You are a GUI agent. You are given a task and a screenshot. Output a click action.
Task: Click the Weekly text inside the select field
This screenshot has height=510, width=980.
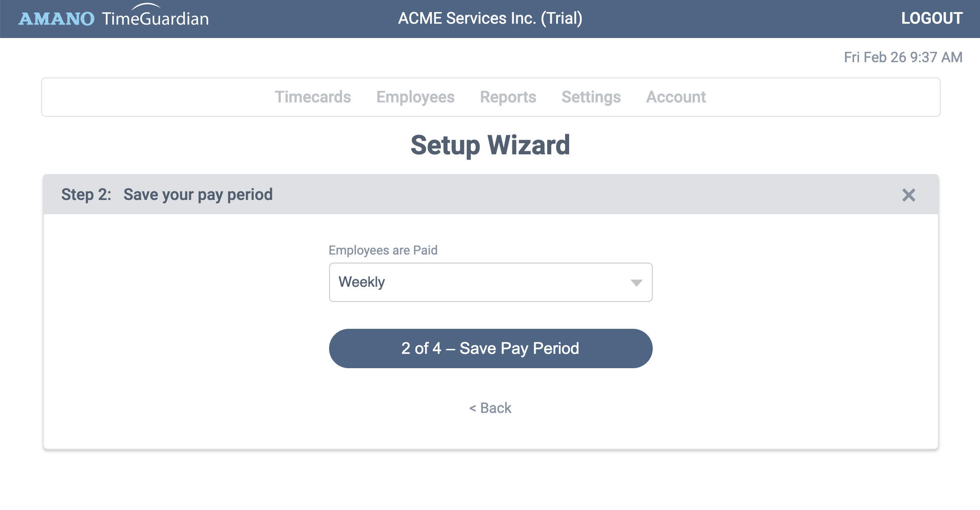pos(362,282)
